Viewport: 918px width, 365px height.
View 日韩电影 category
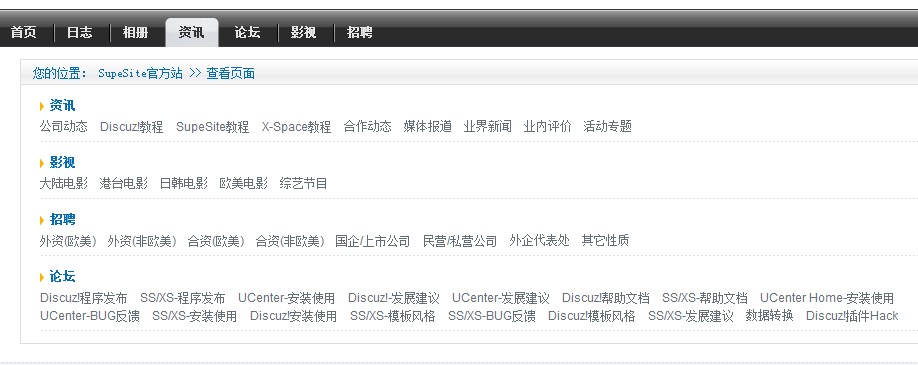[x=184, y=183]
